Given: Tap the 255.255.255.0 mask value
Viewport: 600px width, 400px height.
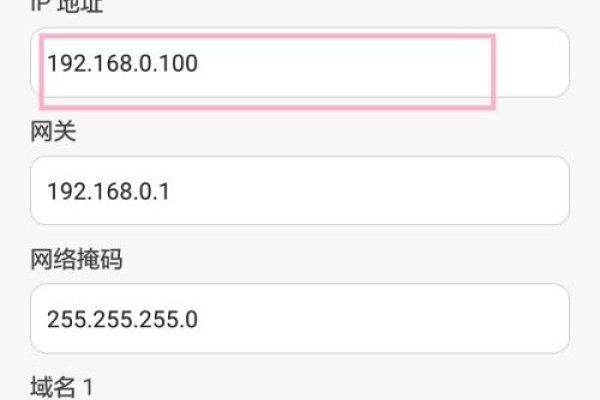Looking at the screenshot, I should point(122,319).
